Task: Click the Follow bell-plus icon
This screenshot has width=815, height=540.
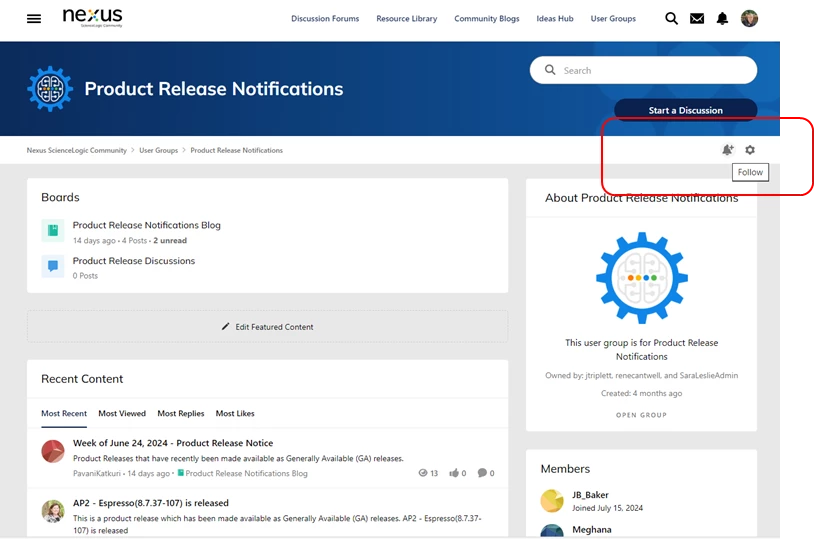Action: point(727,150)
